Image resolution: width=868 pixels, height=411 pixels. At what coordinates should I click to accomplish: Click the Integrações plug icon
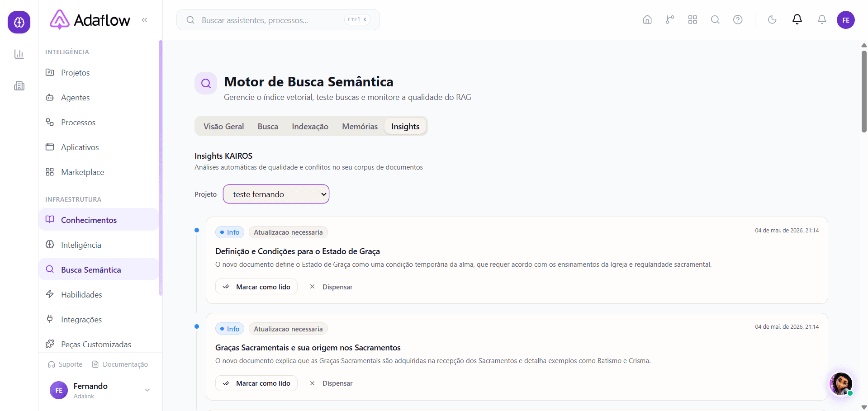click(50, 319)
